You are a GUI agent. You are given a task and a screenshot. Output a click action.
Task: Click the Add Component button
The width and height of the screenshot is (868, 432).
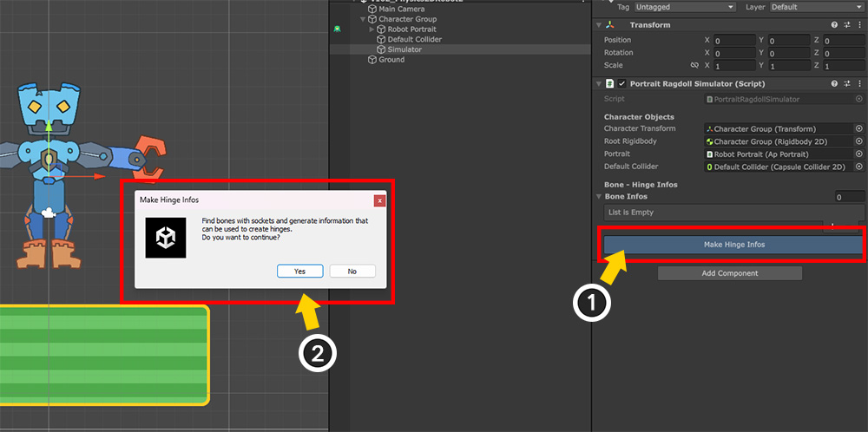click(x=729, y=273)
